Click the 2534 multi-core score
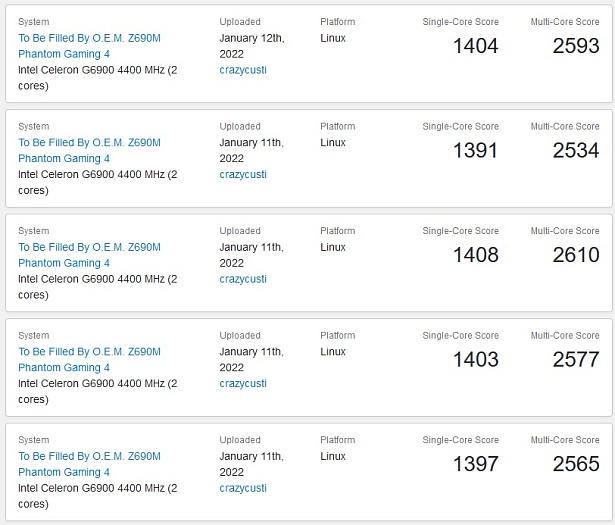Viewport: 615px width, 525px height. click(576, 151)
